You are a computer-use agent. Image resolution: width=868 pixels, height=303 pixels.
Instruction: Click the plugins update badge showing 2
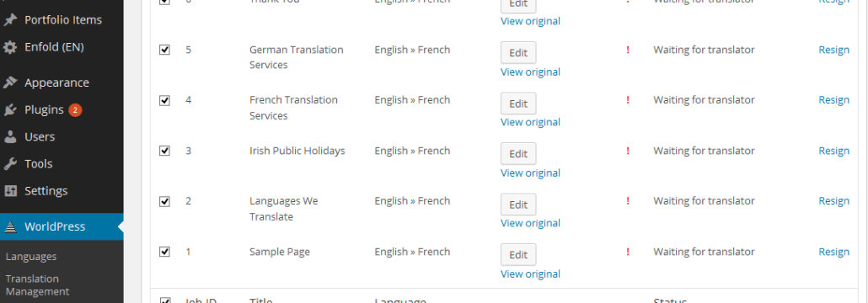pyautogui.click(x=75, y=110)
